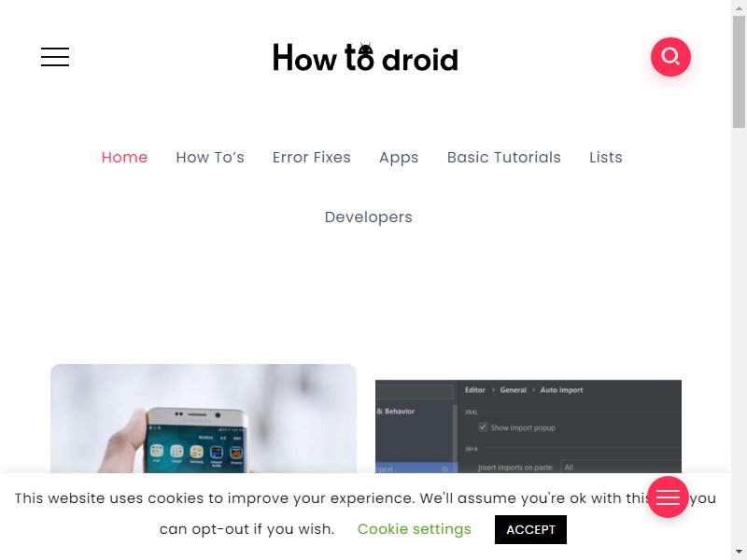Open the floating pink menu button
The width and height of the screenshot is (747, 560).
[x=668, y=497]
